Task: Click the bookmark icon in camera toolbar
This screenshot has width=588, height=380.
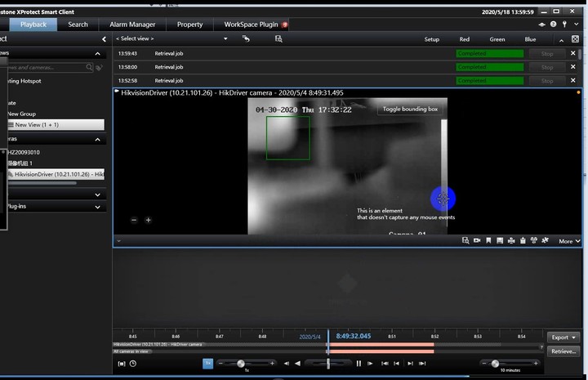Action: coord(488,241)
